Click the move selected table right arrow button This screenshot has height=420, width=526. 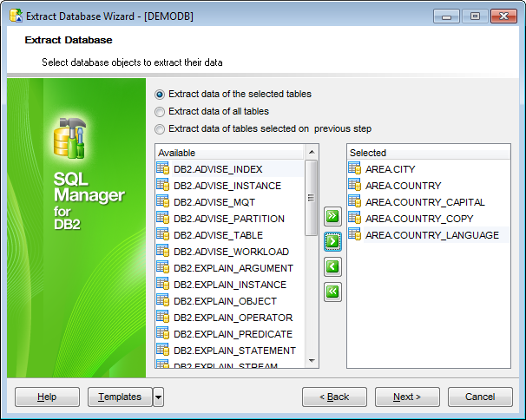(x=332, y=241)
